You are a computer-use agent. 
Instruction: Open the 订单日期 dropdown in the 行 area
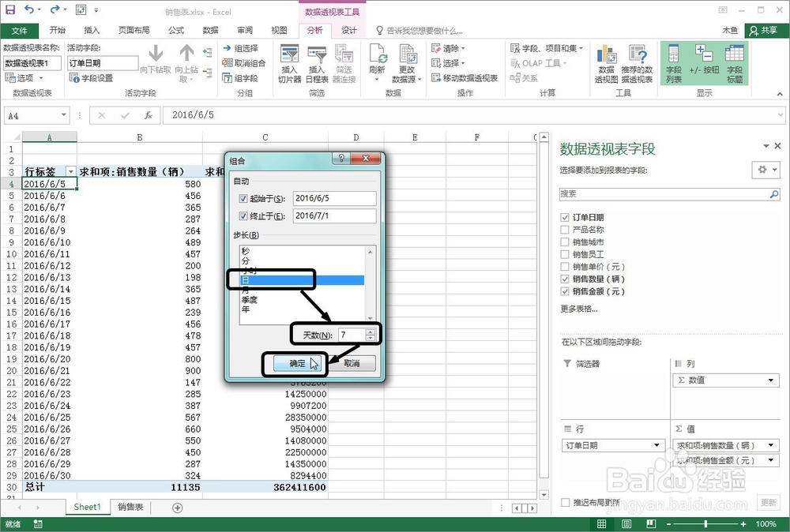click(656, 445)
